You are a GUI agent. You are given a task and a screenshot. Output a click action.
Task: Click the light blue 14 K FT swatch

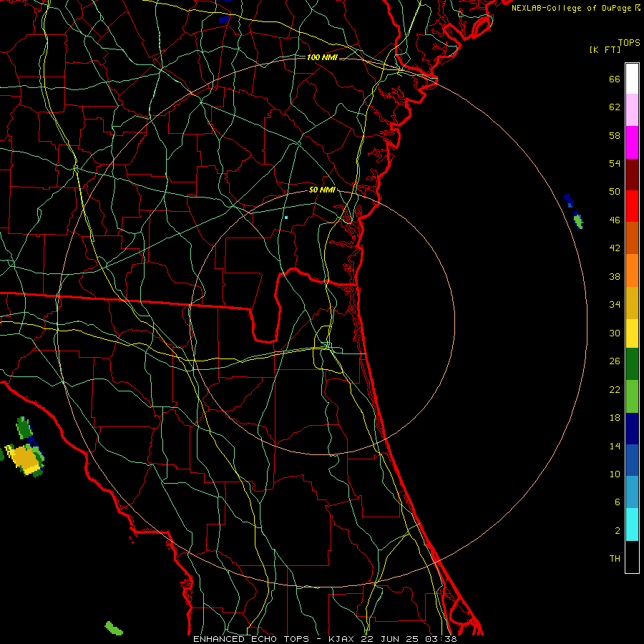coord(632,492)
